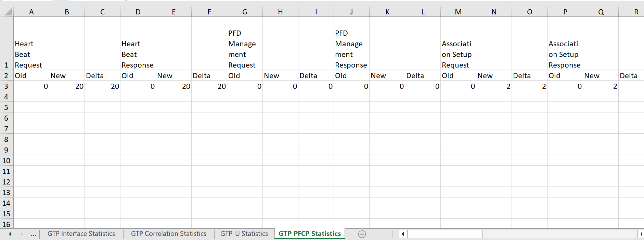Click PFD Management Response header cell

[x=351, y=44]
